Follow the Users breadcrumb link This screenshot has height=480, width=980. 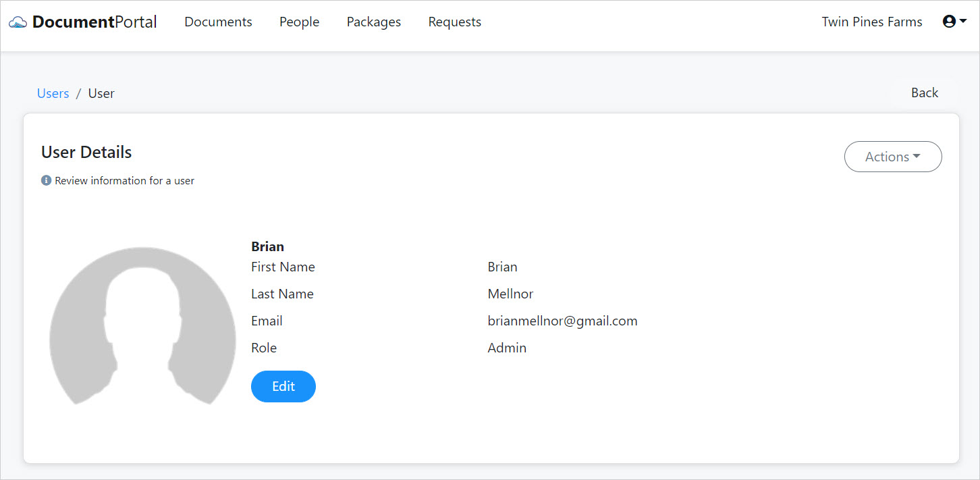53,93
